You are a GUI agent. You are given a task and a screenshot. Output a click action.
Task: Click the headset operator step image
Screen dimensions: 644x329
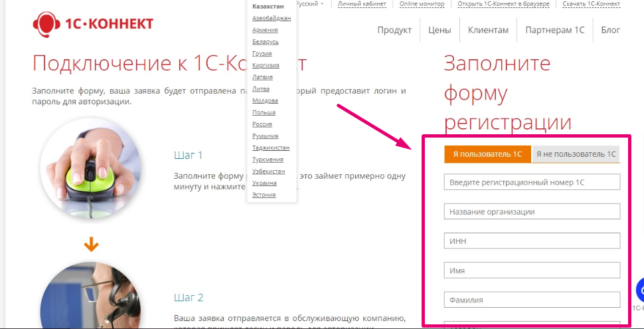coord(91,295)
